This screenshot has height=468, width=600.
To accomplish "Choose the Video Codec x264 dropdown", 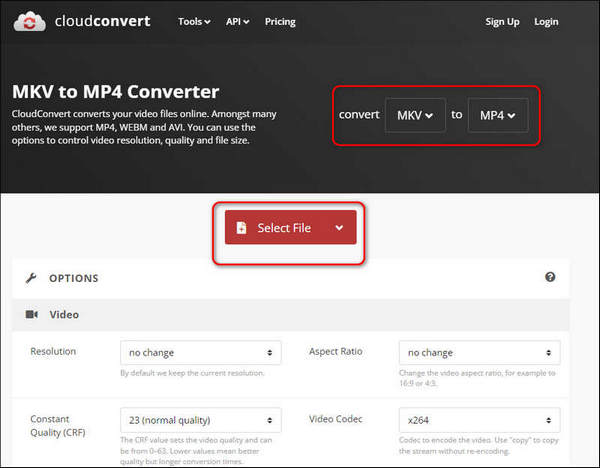I will 479,420.
